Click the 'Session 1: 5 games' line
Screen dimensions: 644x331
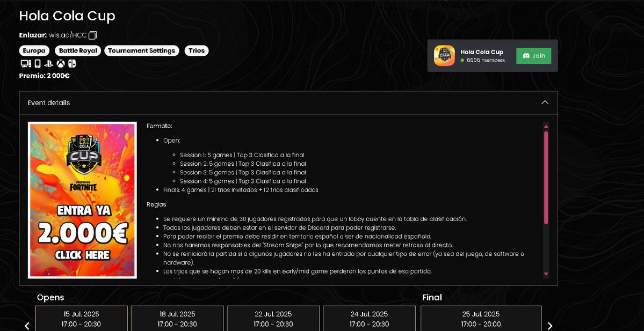243,155
